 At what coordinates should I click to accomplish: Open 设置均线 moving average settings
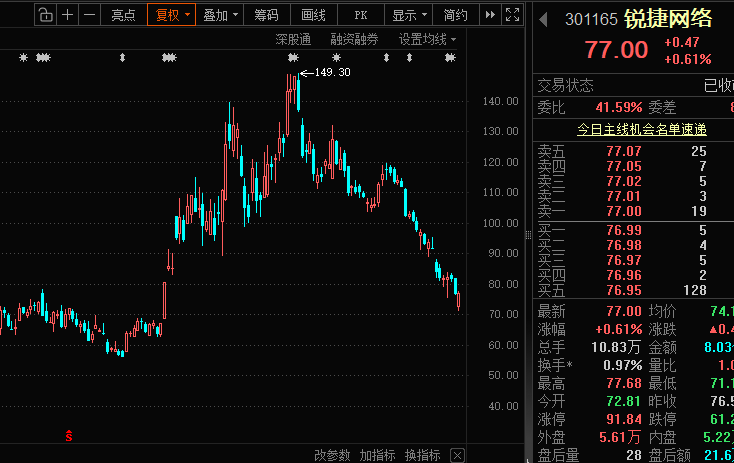(426, 39)
